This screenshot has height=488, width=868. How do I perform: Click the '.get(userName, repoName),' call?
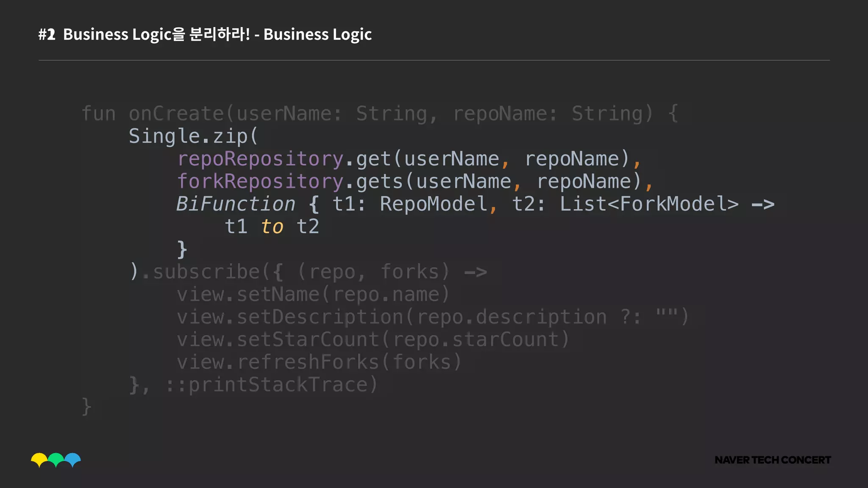(x=493, y=159)
